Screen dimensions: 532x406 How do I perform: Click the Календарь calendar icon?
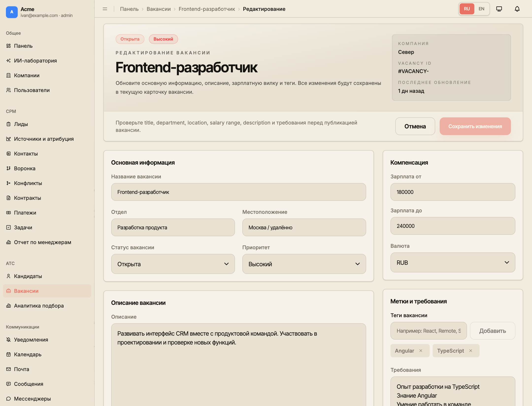[8, 354]
